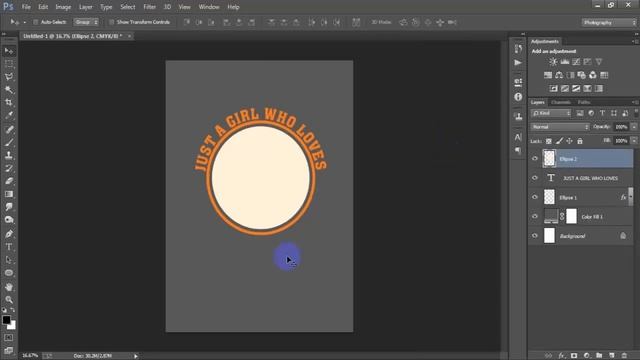Screen dimensions: 640x360
Task: Select the Crop tool
Action: [x=9, y=102]
